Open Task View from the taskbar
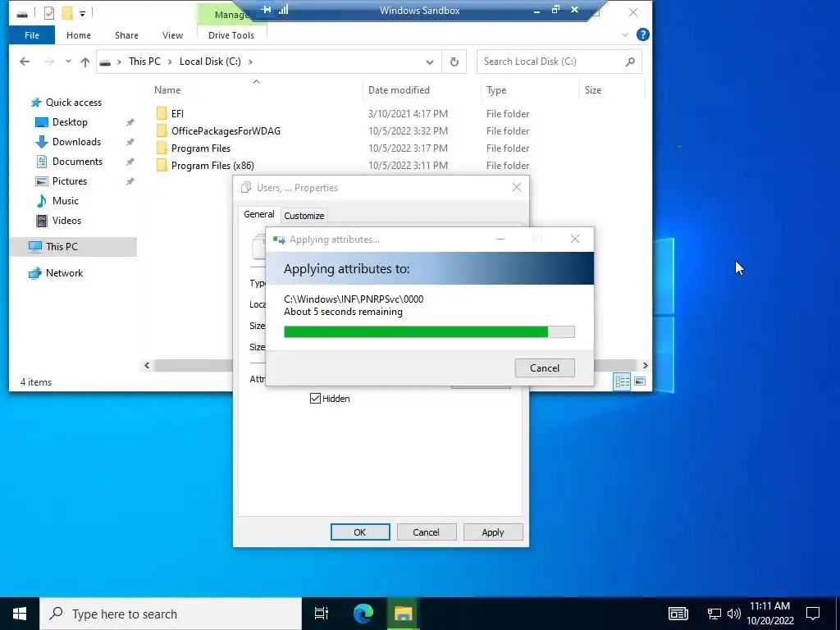This screenshot has height=630, width=840. pos(321,614)
